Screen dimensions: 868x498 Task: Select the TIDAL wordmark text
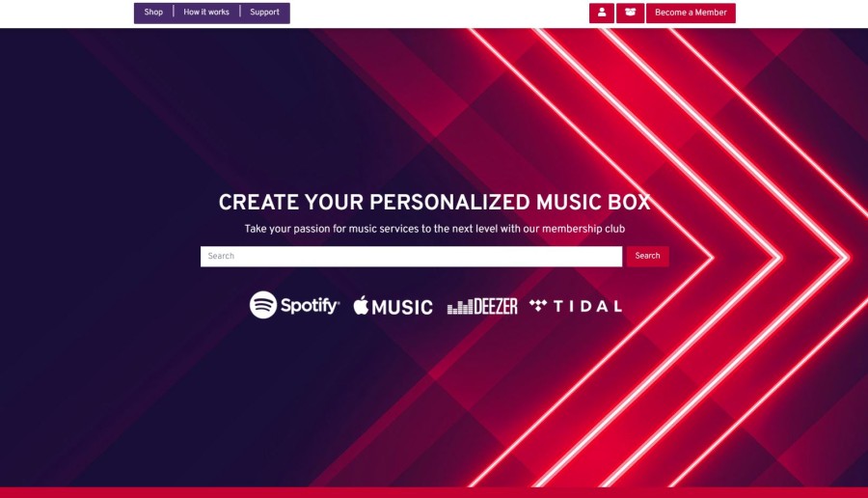[588, 306]
